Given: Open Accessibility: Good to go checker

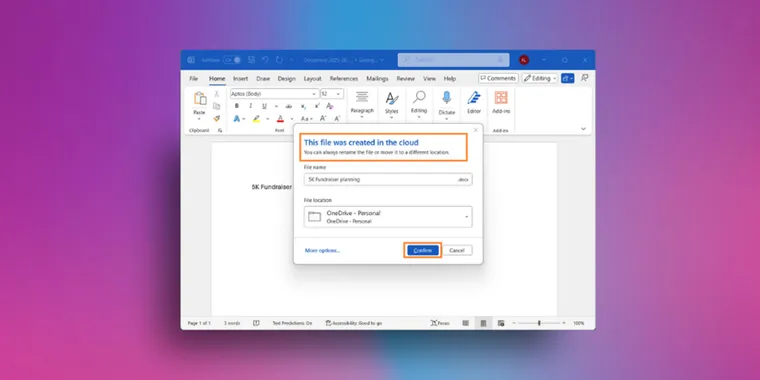Looking at the screenshot, I should (354, 323).
